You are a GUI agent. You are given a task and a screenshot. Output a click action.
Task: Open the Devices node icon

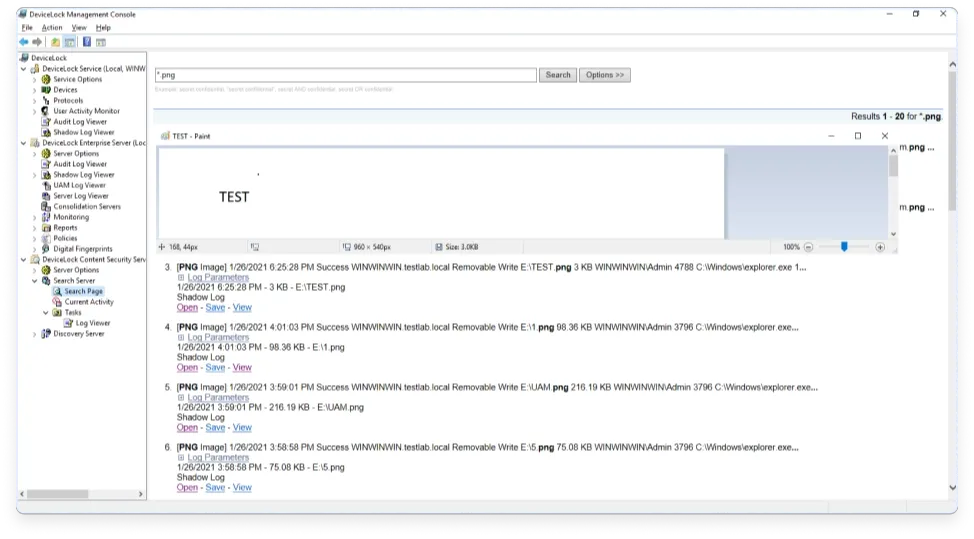tap(46, 90)
